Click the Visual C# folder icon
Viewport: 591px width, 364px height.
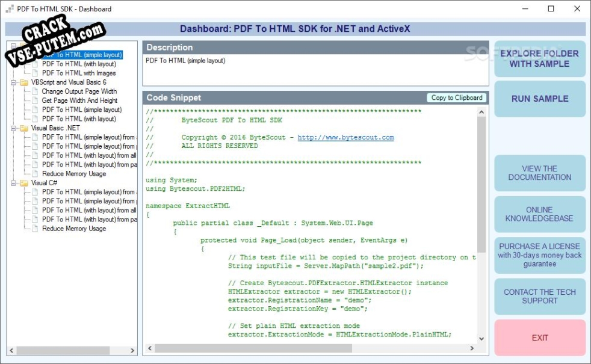[x=24, y=183]
